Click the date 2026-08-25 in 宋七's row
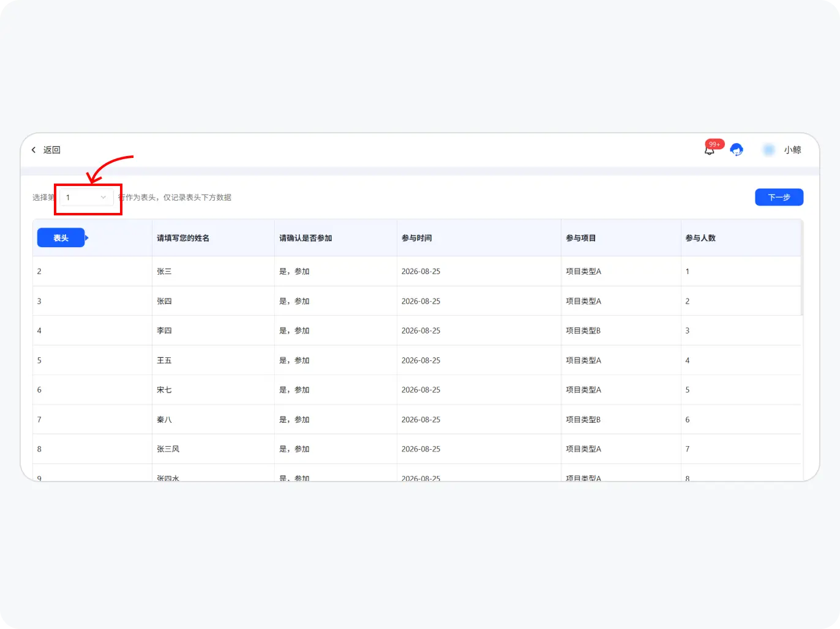The image size is (840, 629). point(421,390)
